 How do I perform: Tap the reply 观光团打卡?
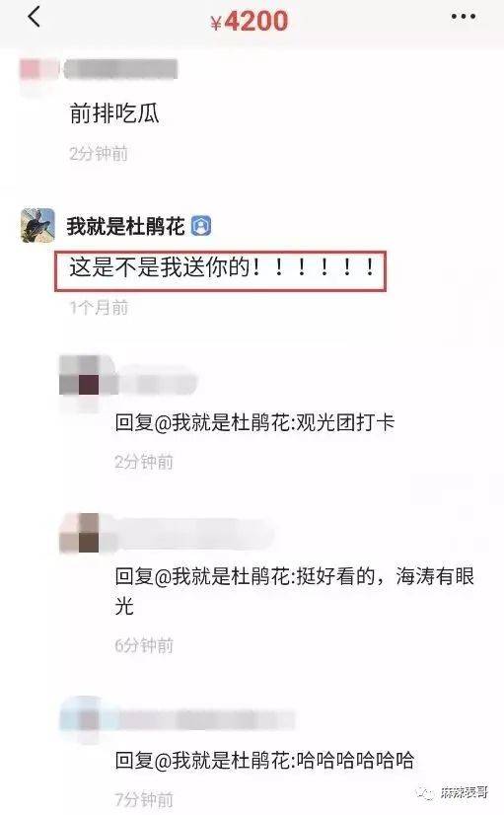point(254,422)
